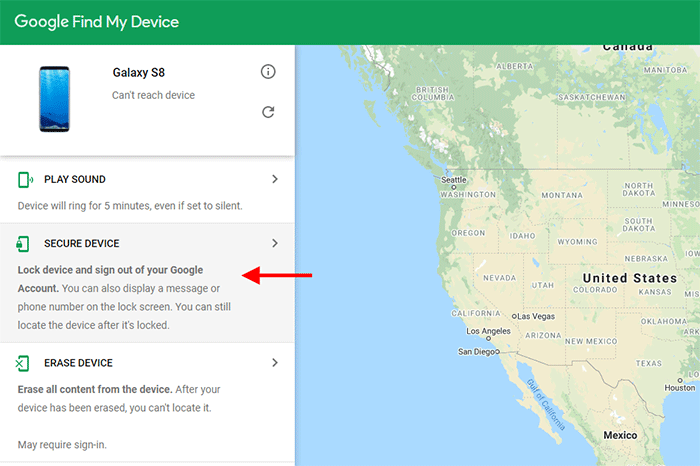Click Seattle on the map
700x466 pixels.
pos(454,180)
